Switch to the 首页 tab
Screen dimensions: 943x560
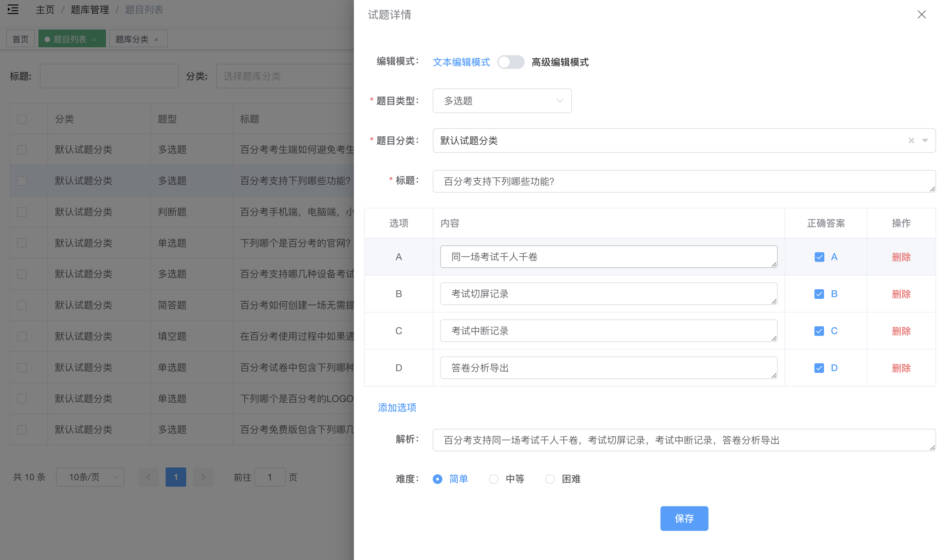coord(20,38)
